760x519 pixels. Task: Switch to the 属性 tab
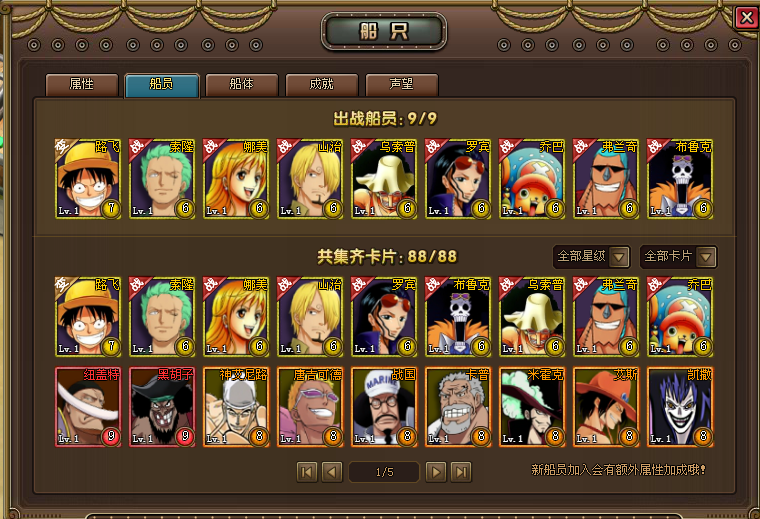pyautogui.click(x=82, y=85)
